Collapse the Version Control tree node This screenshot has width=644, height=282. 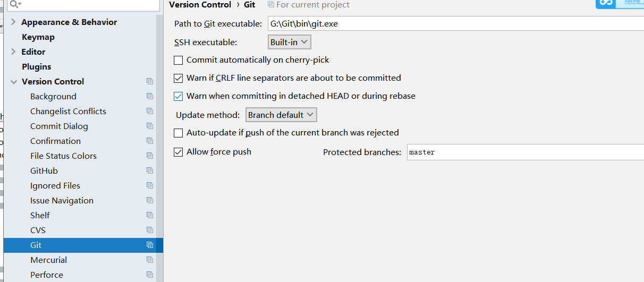[13, 81]
